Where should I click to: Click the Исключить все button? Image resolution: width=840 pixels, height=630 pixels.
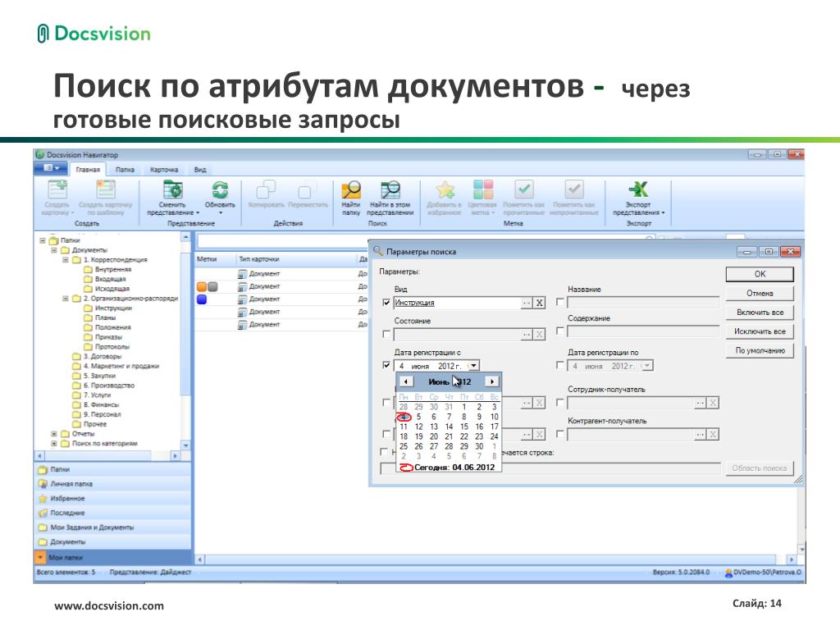[760, 331]
